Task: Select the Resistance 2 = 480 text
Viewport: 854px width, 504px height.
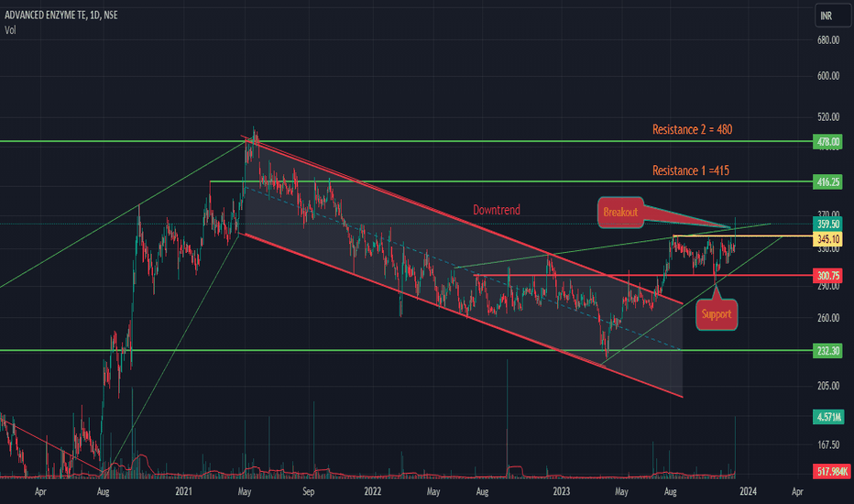Action: coord(692,130)
